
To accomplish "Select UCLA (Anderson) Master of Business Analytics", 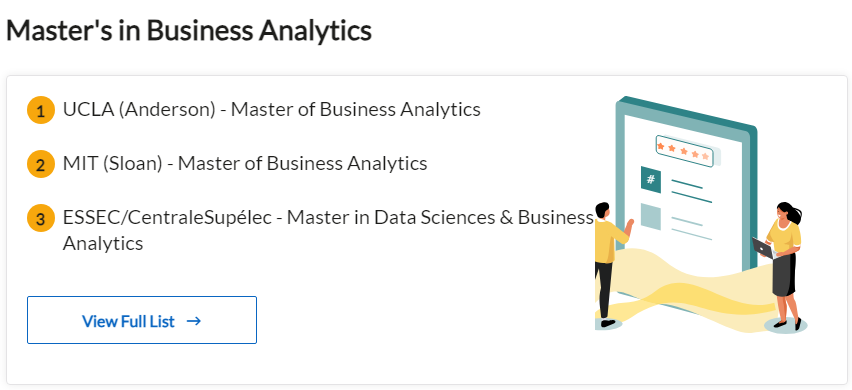I will (272, 110).
